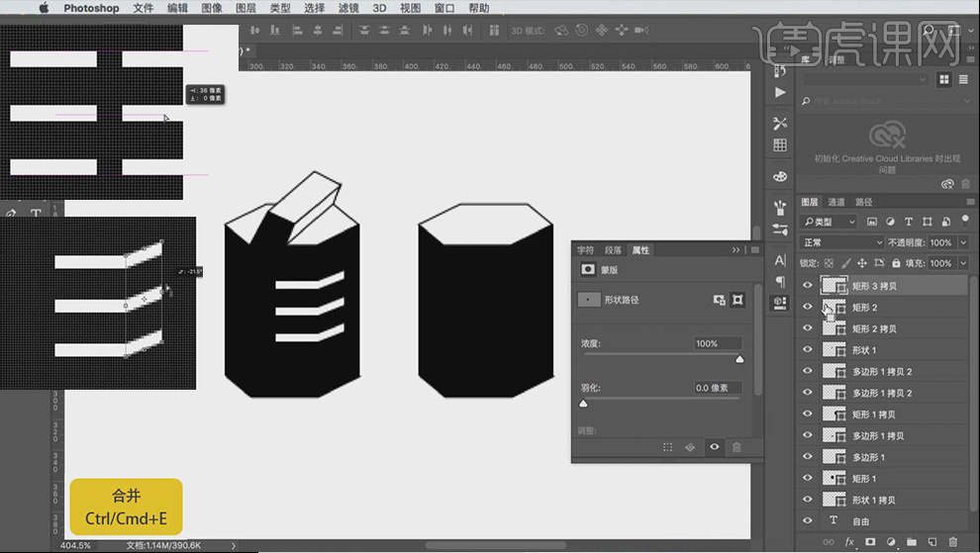
Task: Open the blend mode 正常 dropdown
Action: [842, 242]
